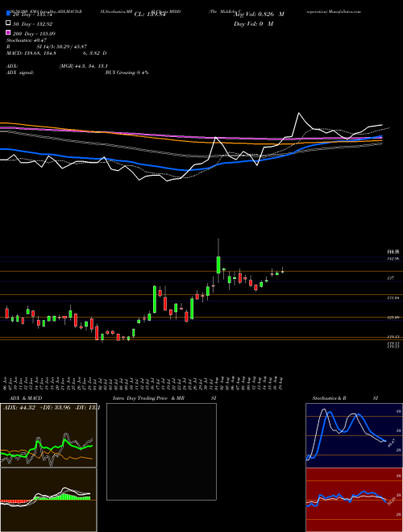
Task: Click the '131.04' price axis label
Action: click(393, 298)
